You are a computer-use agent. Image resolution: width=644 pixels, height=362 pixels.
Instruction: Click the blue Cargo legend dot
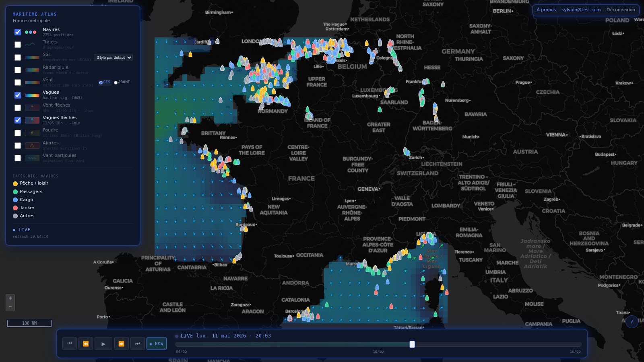pos(15,200)
